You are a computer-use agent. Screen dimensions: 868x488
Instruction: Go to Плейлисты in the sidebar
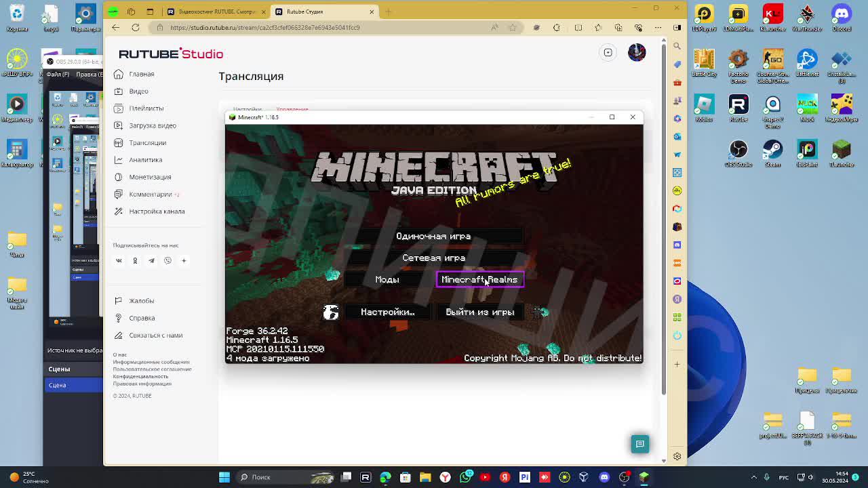139,108
